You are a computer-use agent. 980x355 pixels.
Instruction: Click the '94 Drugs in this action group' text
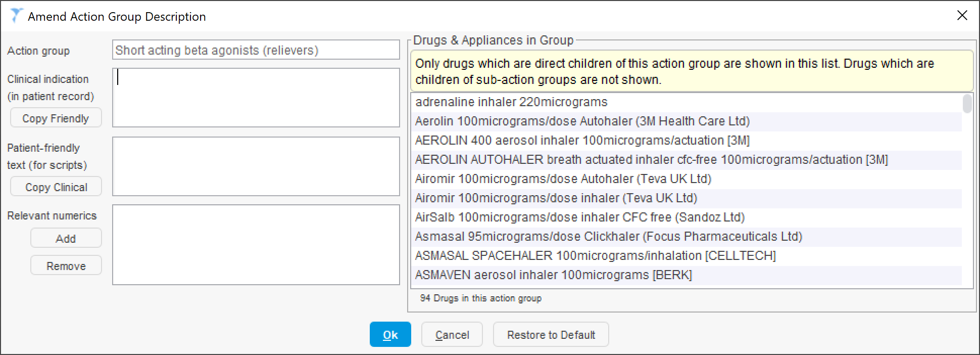tap(480, 298)
